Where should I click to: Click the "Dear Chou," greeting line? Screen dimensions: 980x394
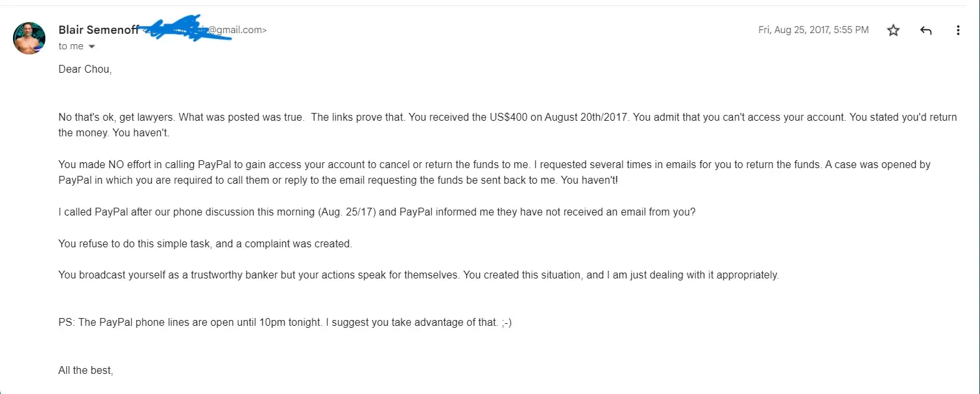[x=85, y=69]
